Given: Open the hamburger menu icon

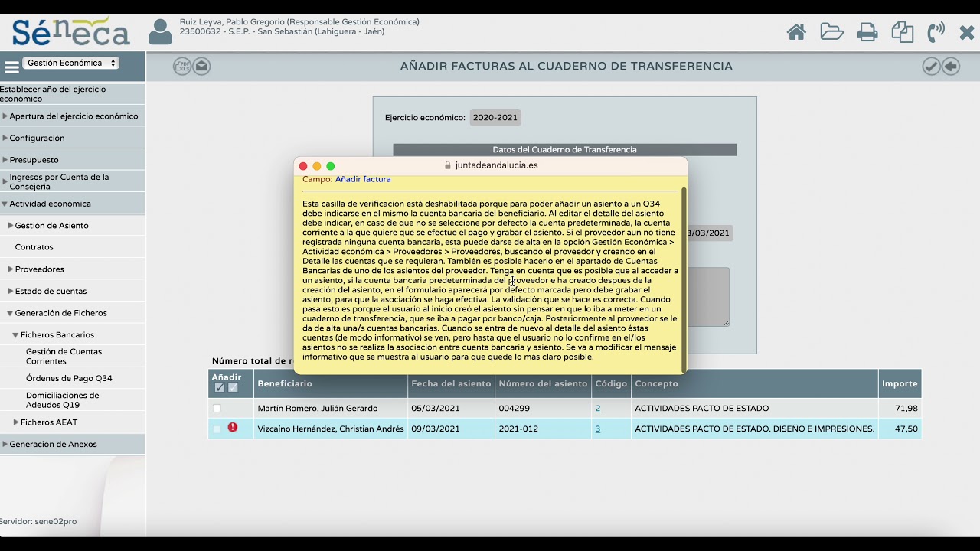Looking at the screenshot, I should [11, 67].
